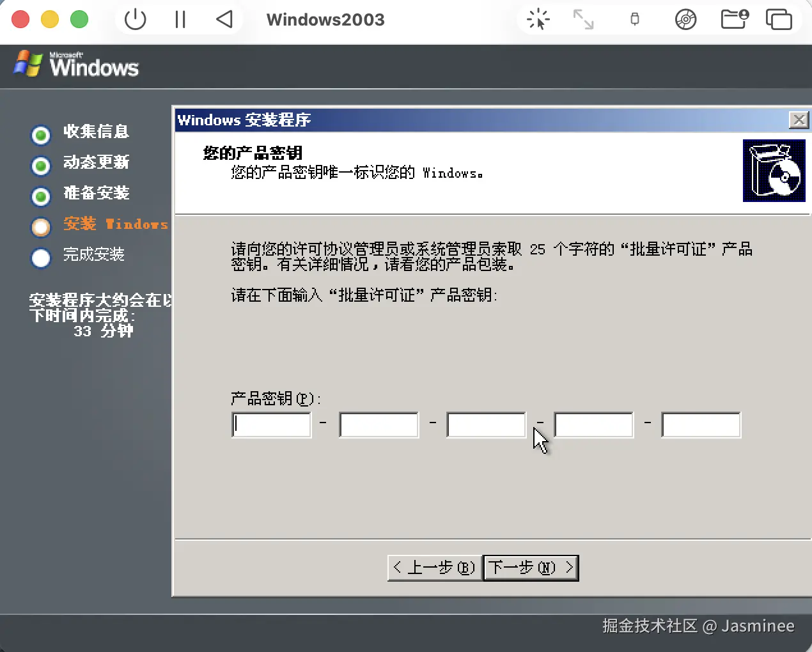The image size is (812, 652).
Task: Click the VM power button icon
Action: (135, 19)
